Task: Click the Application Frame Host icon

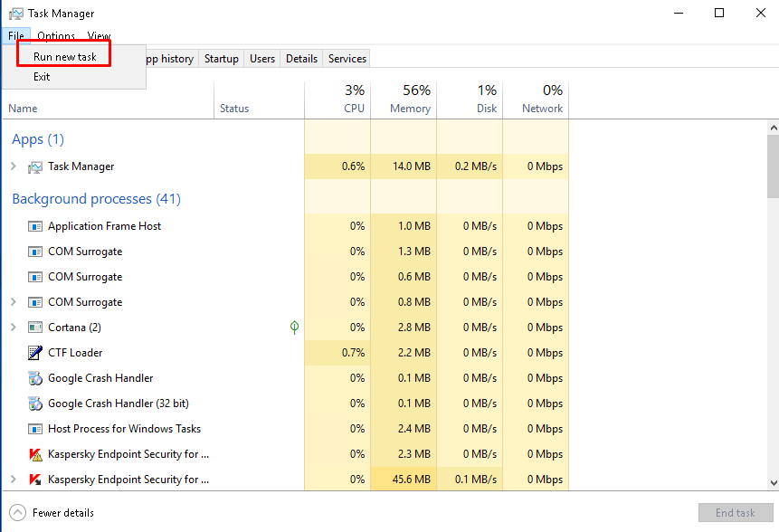Action: [34, 226]
